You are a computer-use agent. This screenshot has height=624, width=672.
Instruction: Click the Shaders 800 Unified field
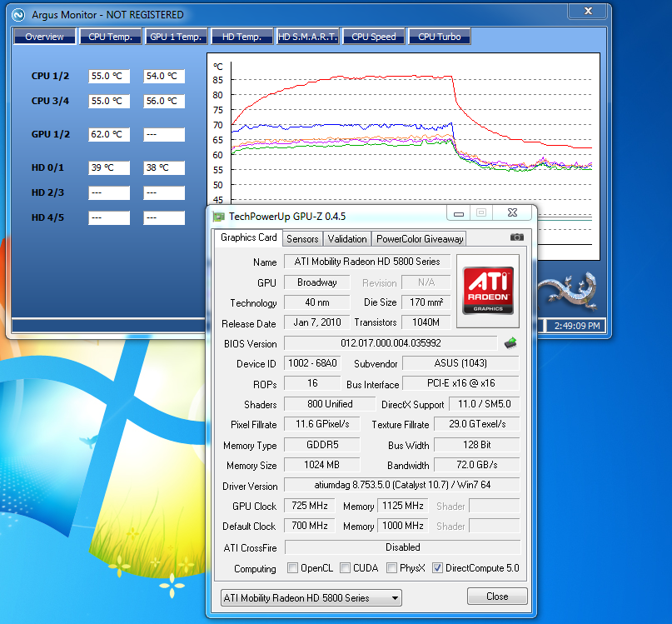(330, 404)
